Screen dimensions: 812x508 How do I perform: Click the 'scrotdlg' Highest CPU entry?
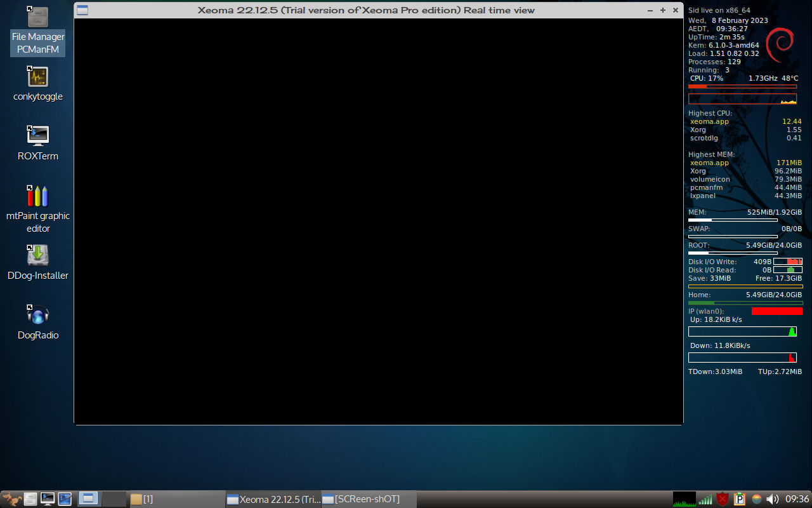click(745, 138)
